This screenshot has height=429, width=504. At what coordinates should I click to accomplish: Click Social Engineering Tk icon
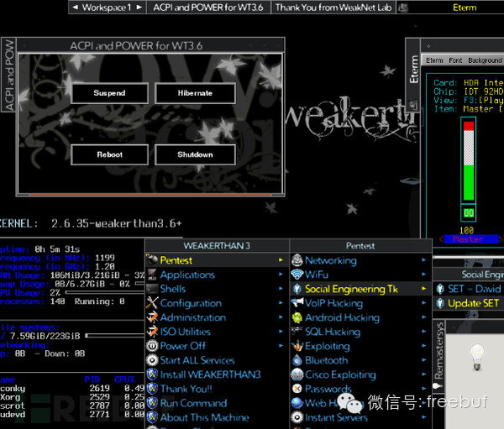[x=297, y=289]
